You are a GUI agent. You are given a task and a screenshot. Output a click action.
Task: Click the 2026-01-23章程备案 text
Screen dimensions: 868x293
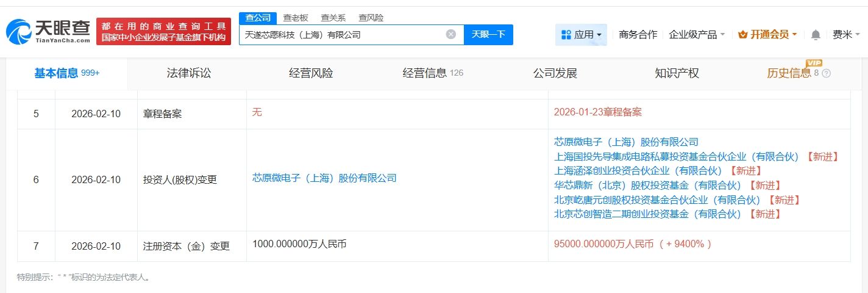[598, 112]
